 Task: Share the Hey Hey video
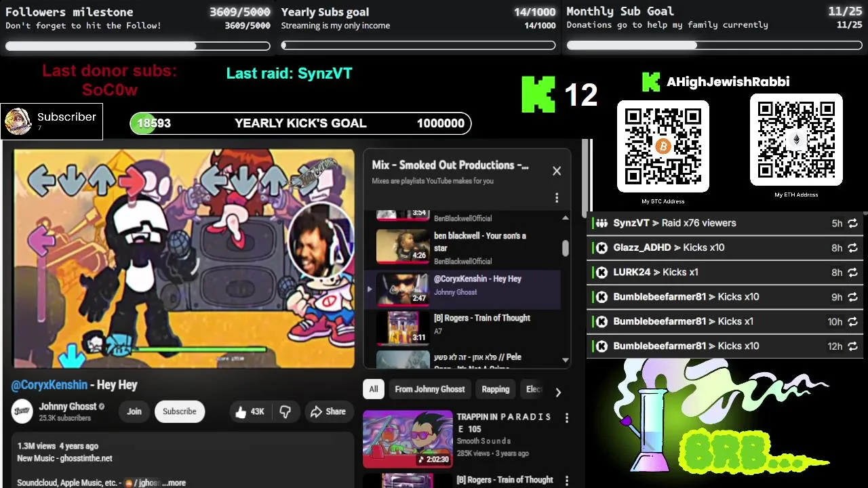click(328, 411)
